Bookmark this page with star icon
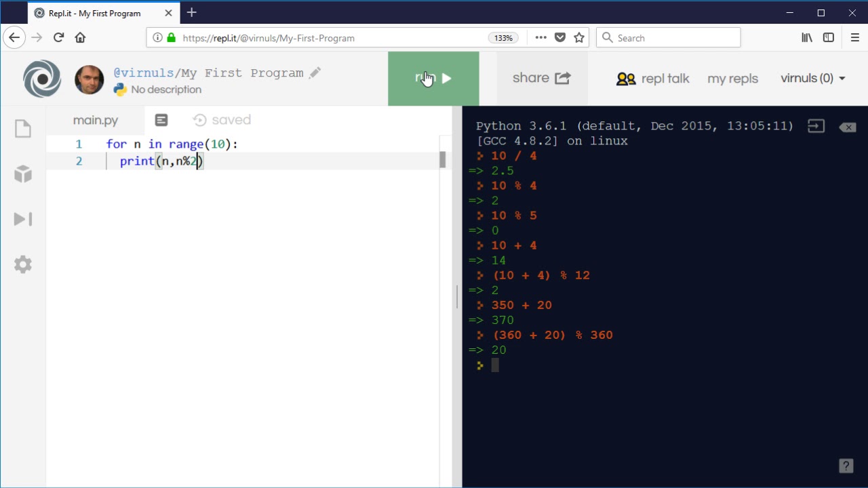The width and height of the screenshot is (868, 488). pyautogui.click(x=579, y=38)
